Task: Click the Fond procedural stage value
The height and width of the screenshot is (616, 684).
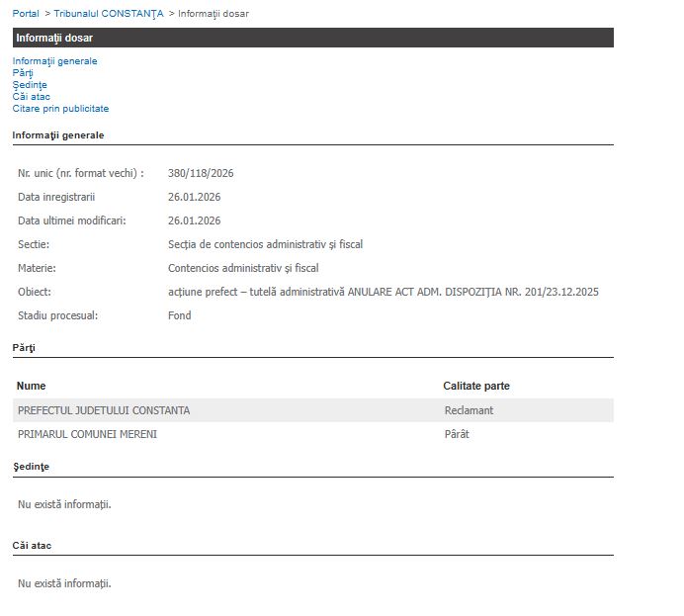Action: click(x=180, y=315)
